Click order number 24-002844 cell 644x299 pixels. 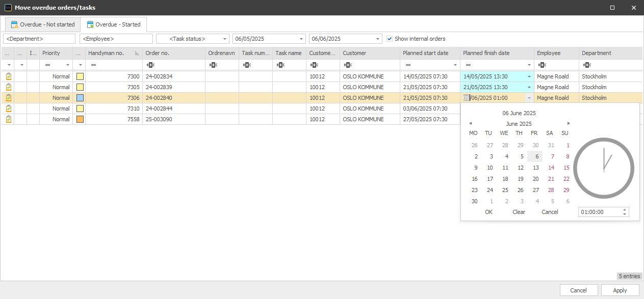[x=174, y=108]
